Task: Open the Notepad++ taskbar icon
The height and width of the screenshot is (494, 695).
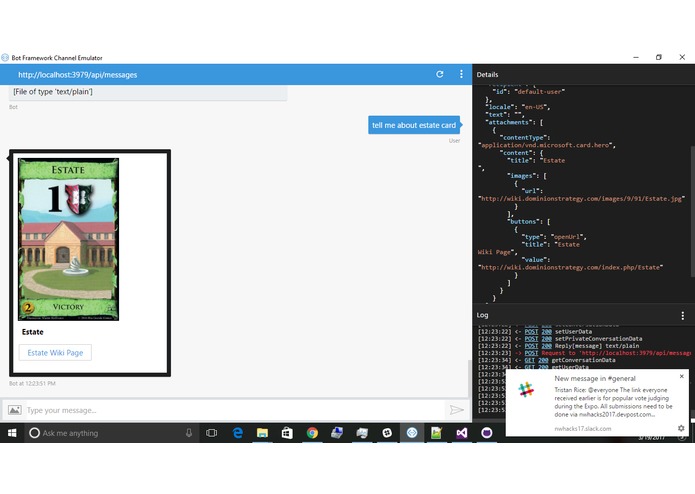Action: 437,433
